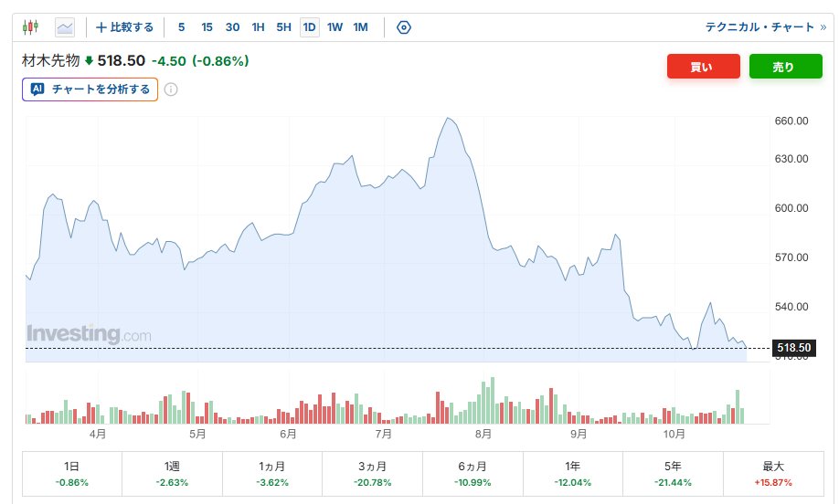The image size is (839, 504).
Task: Select the 1M interval
Action: [361, 27]
